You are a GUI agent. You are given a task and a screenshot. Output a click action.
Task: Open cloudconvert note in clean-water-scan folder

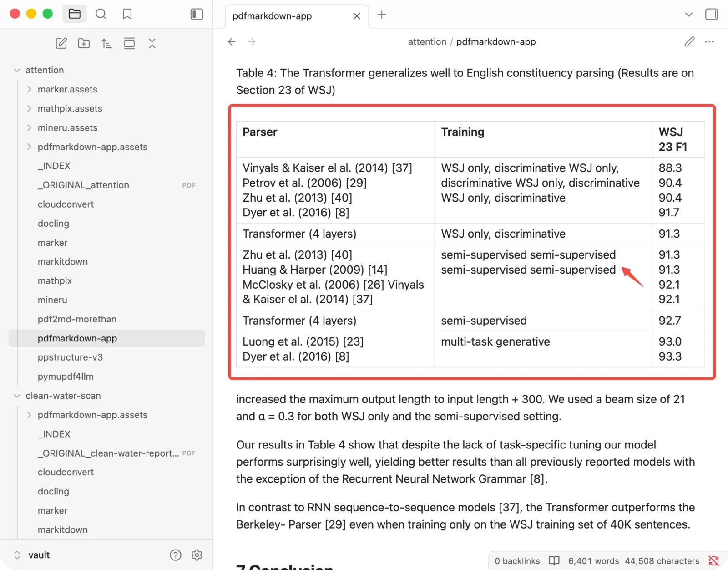pyautogui.click(x=106, y=472)
